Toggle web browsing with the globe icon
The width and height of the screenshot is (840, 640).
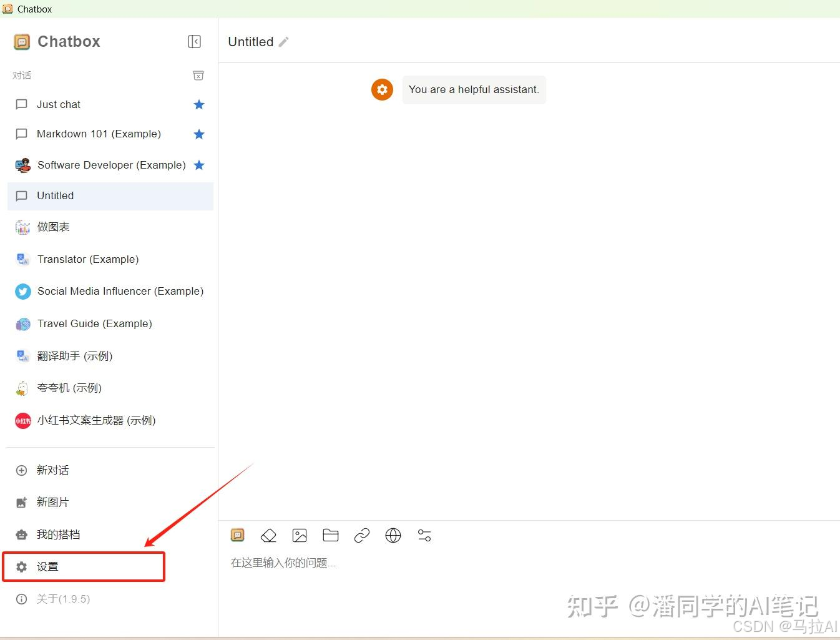click(x=393, y=535)
